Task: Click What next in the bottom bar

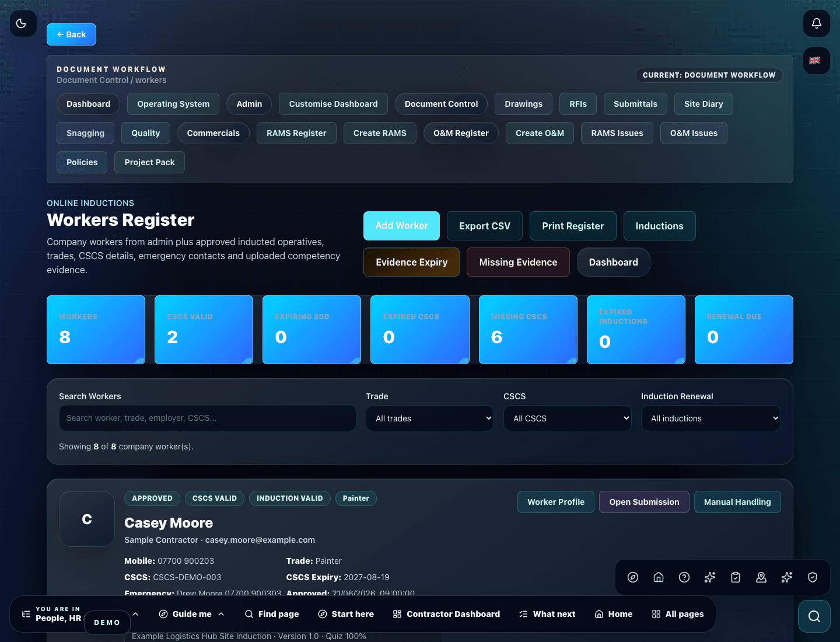Action: [x=547, y=614]
